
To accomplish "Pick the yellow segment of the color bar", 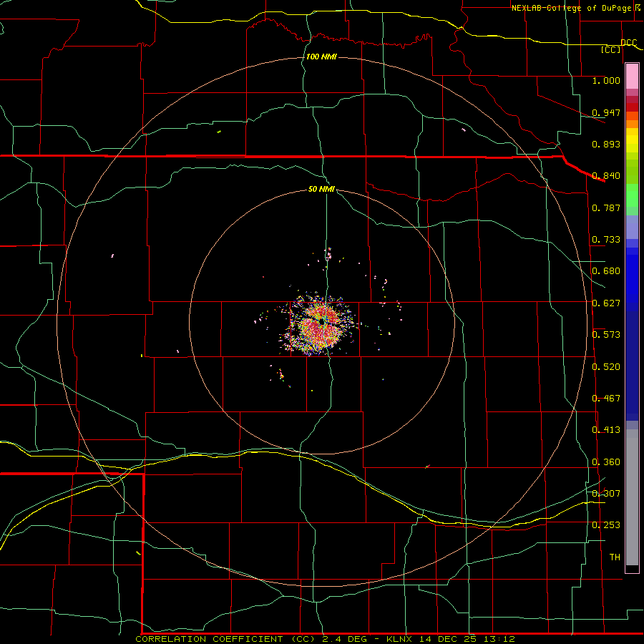I will tap(632, 141).
